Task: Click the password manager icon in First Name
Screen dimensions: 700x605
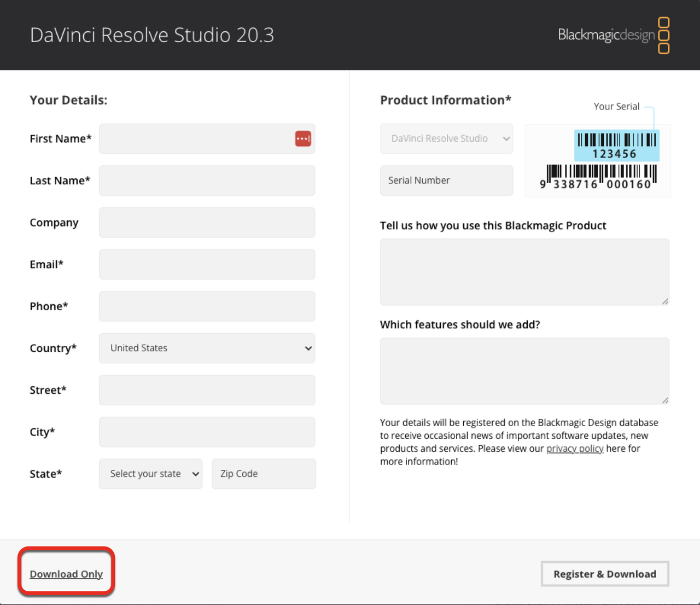Action: [303, 138]
